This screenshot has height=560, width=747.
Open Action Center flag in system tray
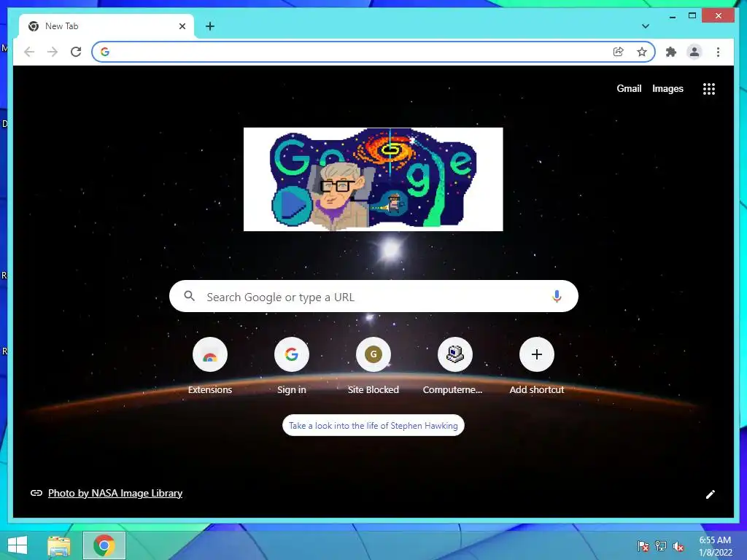click(643, 546)
